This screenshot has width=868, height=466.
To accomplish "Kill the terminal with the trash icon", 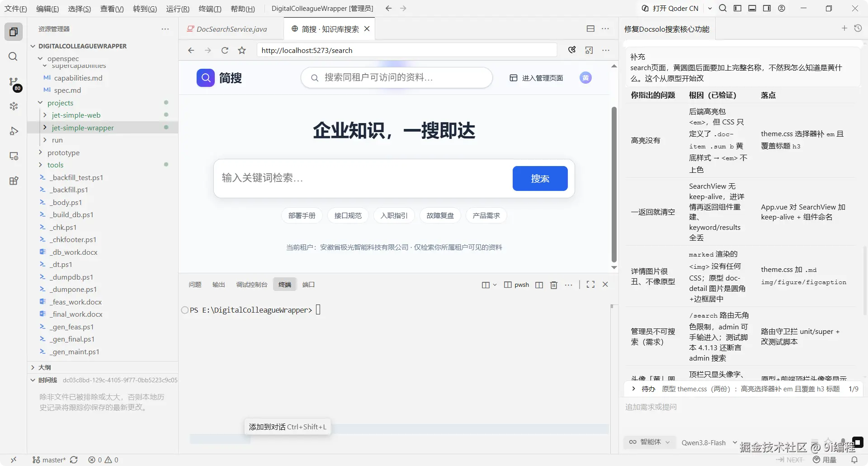I will (x=554, y=285).
